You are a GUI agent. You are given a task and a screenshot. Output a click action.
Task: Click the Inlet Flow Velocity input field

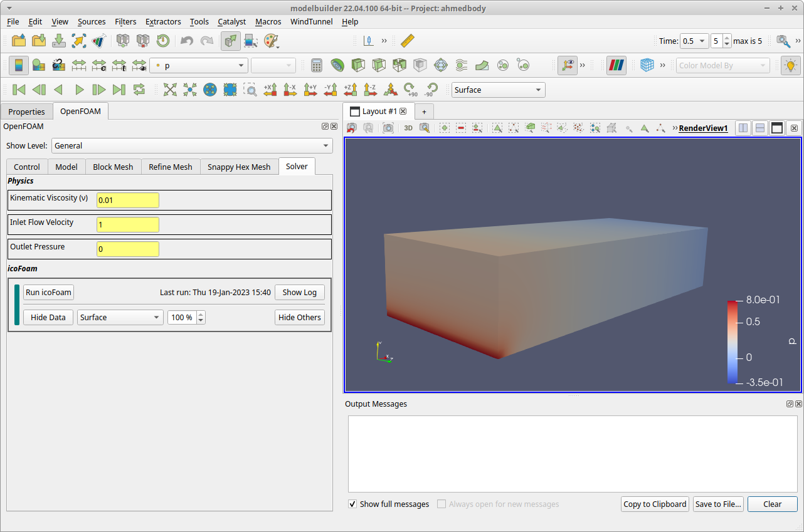[x=128, y=224]
